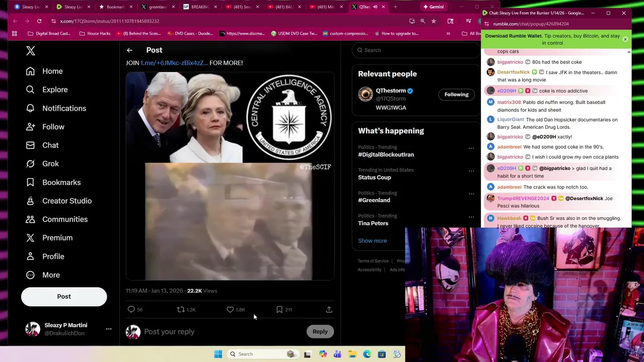The image size is (644, 362).
Task: Open Explore in the sidebar
Action: (47, 89)
